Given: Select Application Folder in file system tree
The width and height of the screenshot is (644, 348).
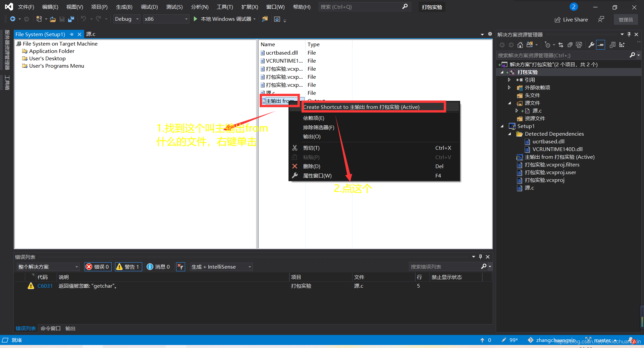Looking at the screenshot, I should pos(52,51).
